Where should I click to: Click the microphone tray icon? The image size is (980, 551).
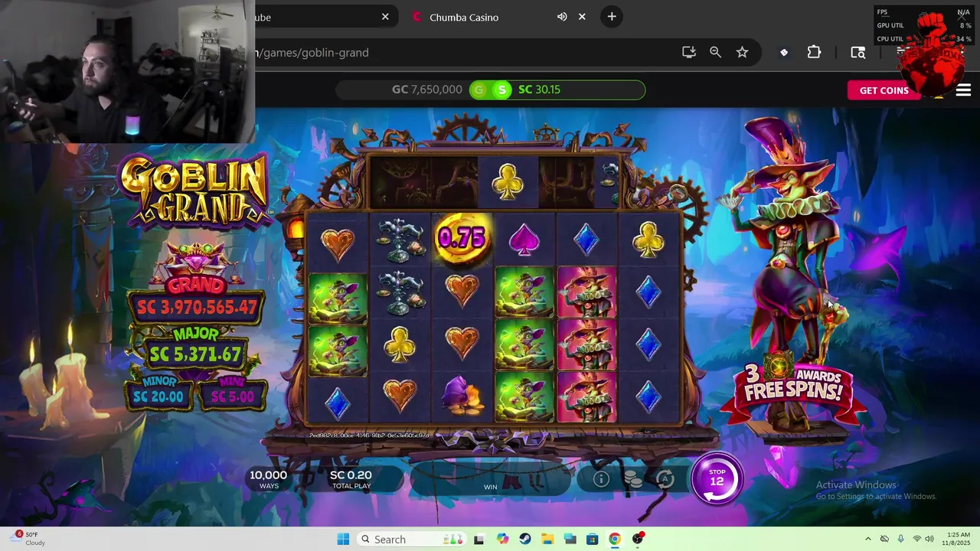[x=900, y=539]
